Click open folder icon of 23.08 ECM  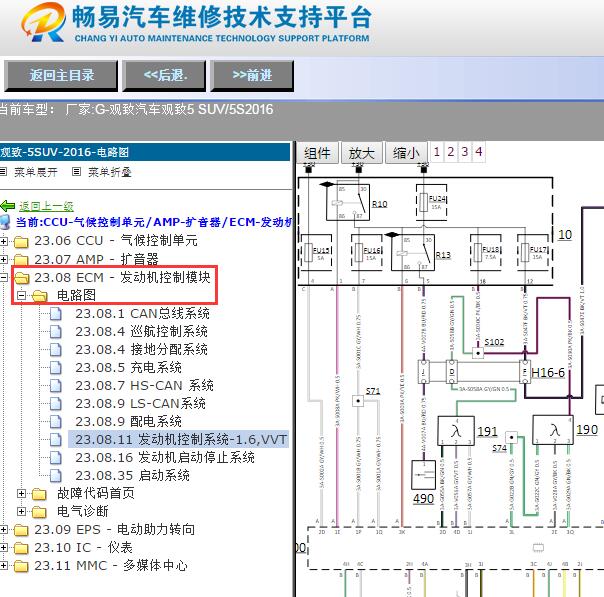(x=22, y=278)
